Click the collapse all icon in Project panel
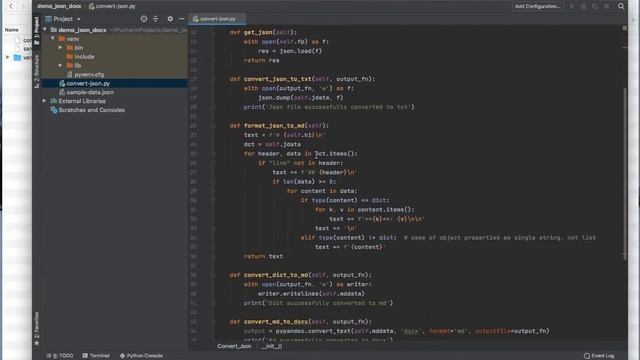The width and height of the screenshot is (640, 360). (156, 19)
